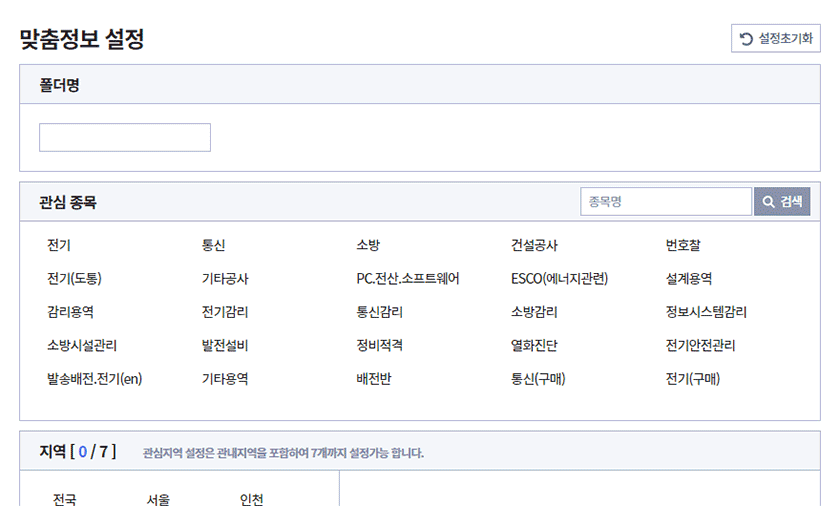Choose the 소방 category item
840x506 pixels.
click(368, 245)
